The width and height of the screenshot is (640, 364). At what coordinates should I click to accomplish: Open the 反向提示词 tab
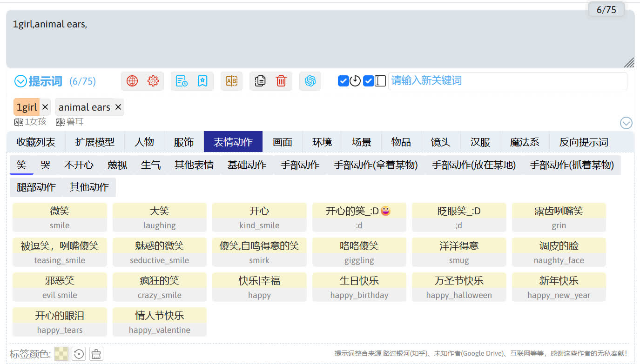[x=583, y=142]
